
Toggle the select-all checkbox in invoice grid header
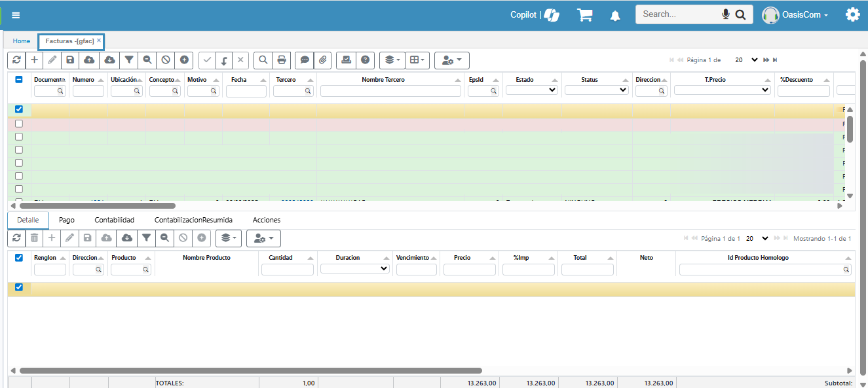(19, 80)
